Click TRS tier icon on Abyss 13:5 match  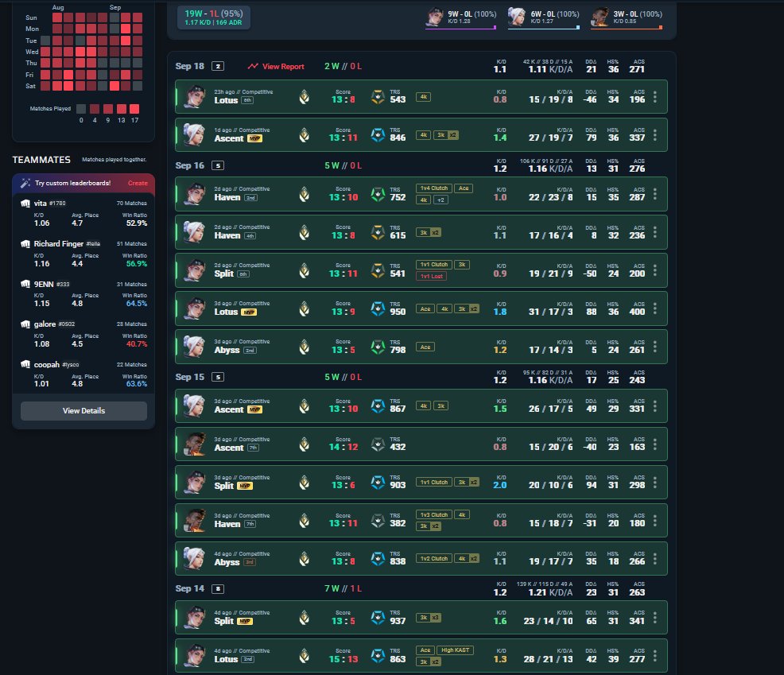378,347
